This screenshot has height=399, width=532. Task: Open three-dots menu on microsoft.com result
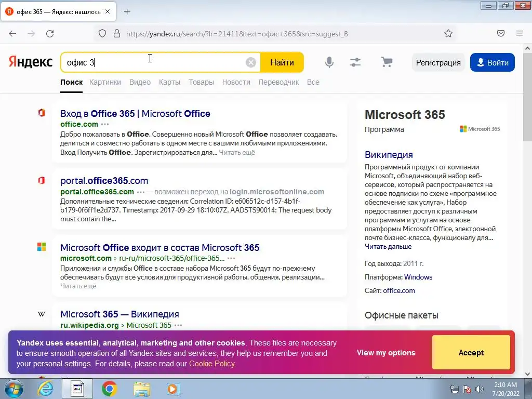(231, 258)
